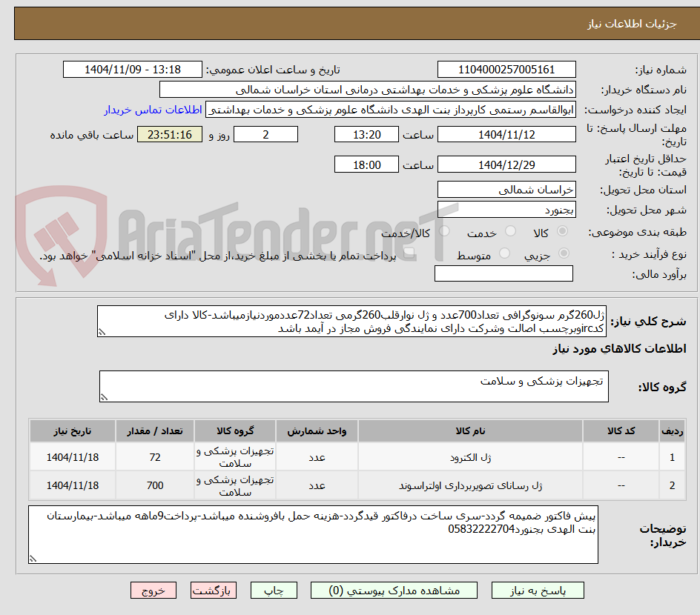Click row number 1 cell
The height and width of the screenshot is (615, 700).
coord(673,457)
